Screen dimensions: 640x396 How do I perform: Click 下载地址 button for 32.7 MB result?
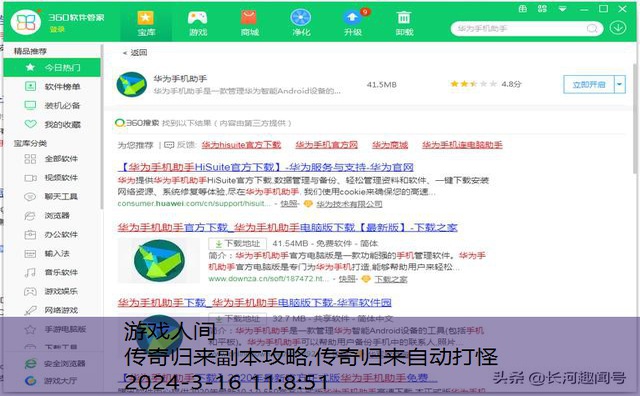[x=238, y=318]
